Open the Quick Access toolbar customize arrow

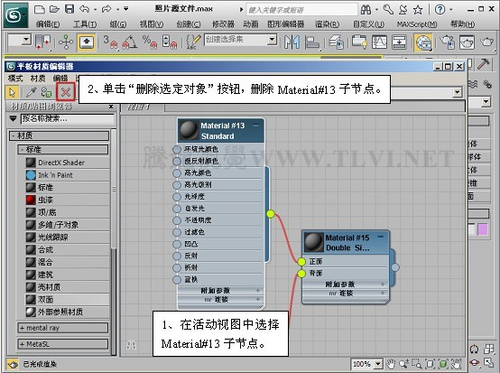[126, 9]
